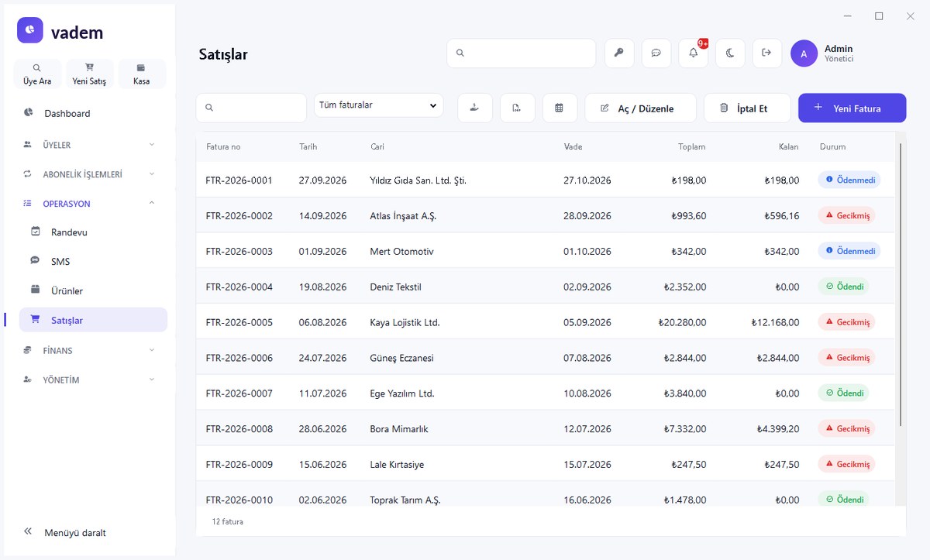Create an invoice with Yeni Fatura

tap(852, 108)
